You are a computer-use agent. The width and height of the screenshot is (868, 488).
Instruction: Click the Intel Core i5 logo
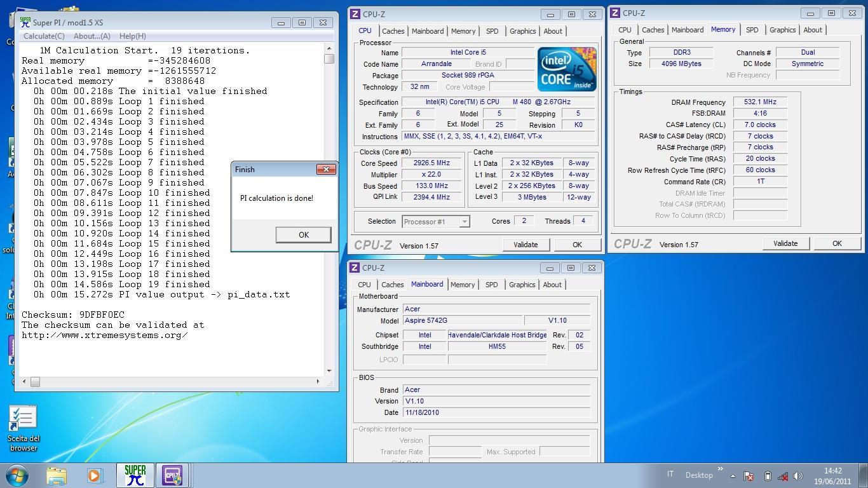pos(567,69)
